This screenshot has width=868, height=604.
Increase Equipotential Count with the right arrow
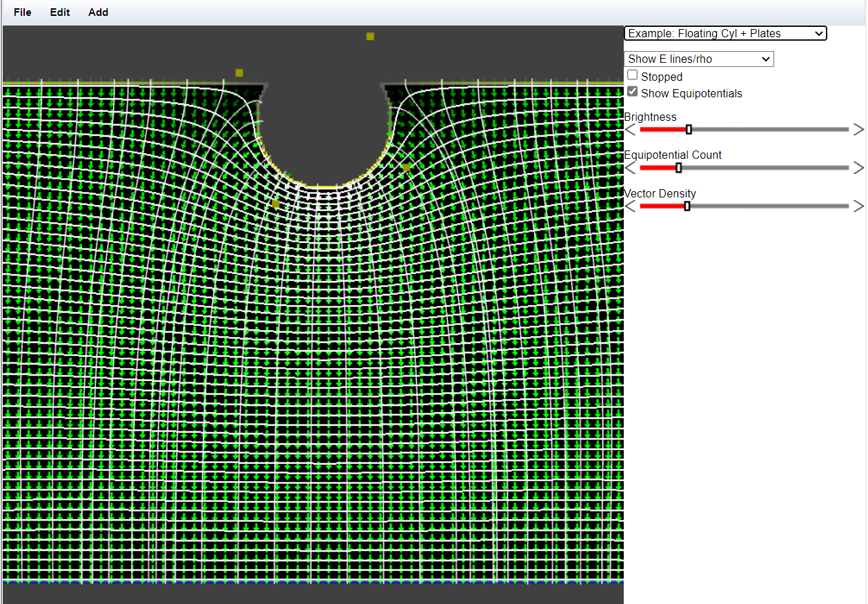[x=858, y=168]
